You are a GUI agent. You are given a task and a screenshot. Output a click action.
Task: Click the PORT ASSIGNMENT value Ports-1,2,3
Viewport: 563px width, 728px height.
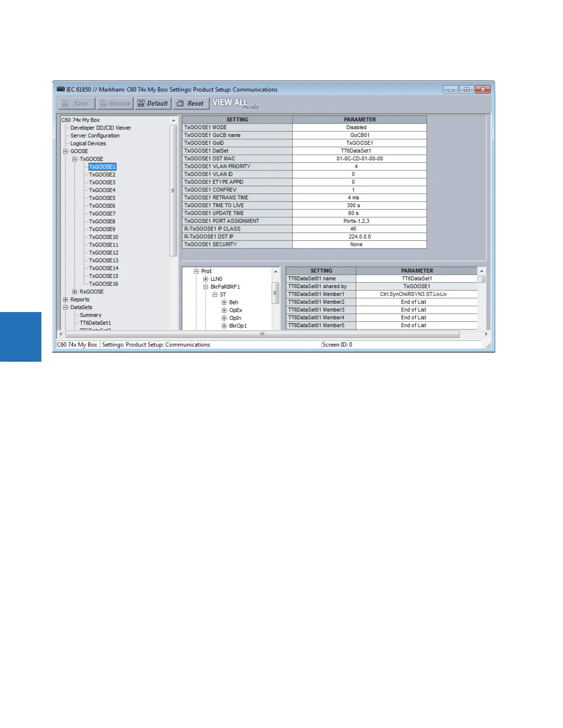[360, 221]
